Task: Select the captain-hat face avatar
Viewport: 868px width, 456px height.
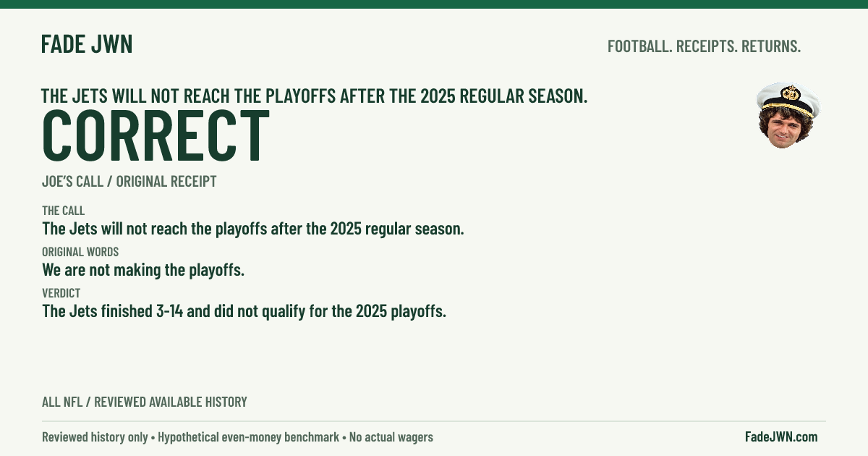Action: point(788,115)
